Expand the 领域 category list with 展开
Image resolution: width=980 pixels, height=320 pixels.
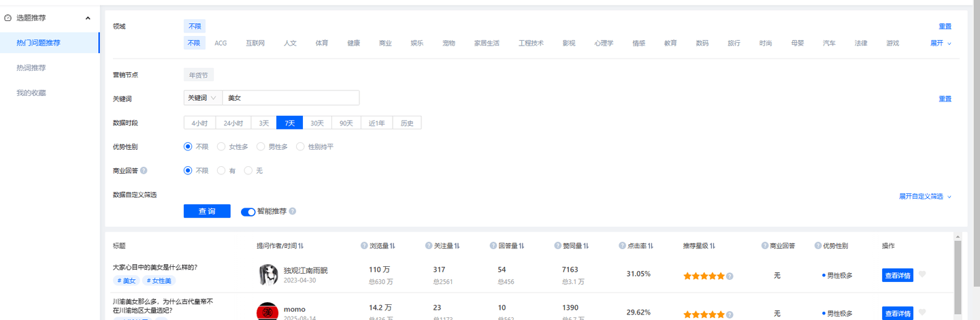tap(941, 43)
